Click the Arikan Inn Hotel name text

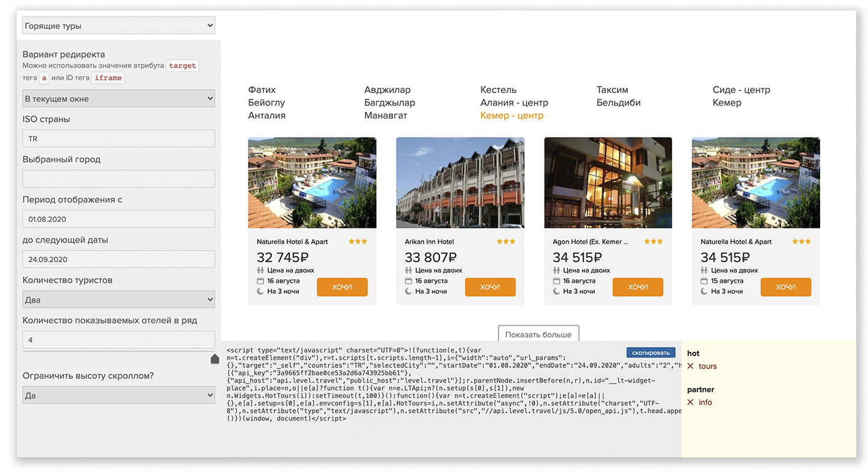pyautogui.click(x=429, y=242)
